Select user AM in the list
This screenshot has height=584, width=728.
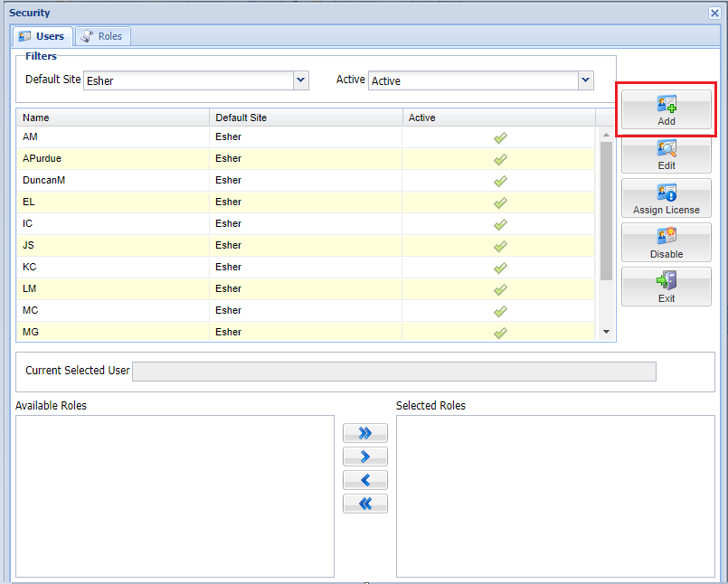click(x=306, y=137)
